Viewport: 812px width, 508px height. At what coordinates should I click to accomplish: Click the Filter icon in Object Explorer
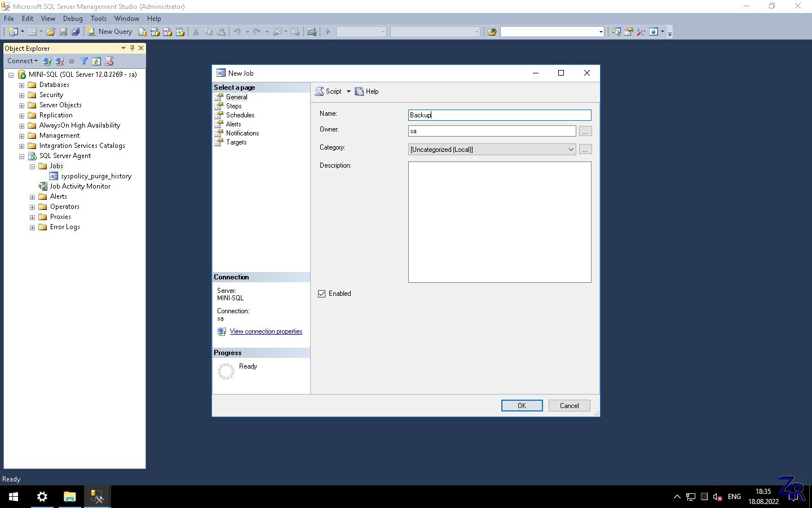point(84,61)
